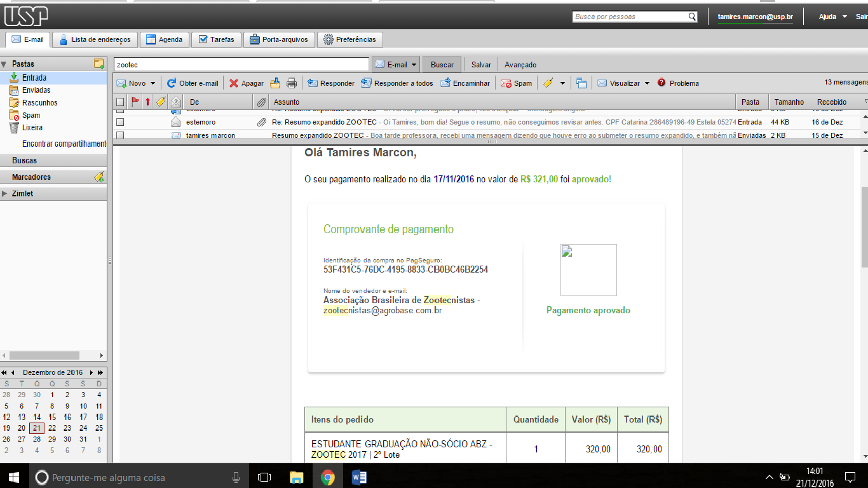The width and height of the screenshot is (868, 488).
Task: Open the Preferências tab
Action: tap(349, 39)
